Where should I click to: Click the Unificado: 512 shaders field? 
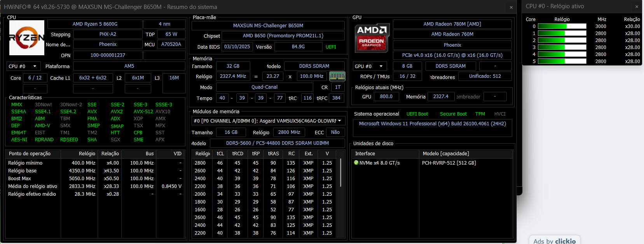[485, 76]
